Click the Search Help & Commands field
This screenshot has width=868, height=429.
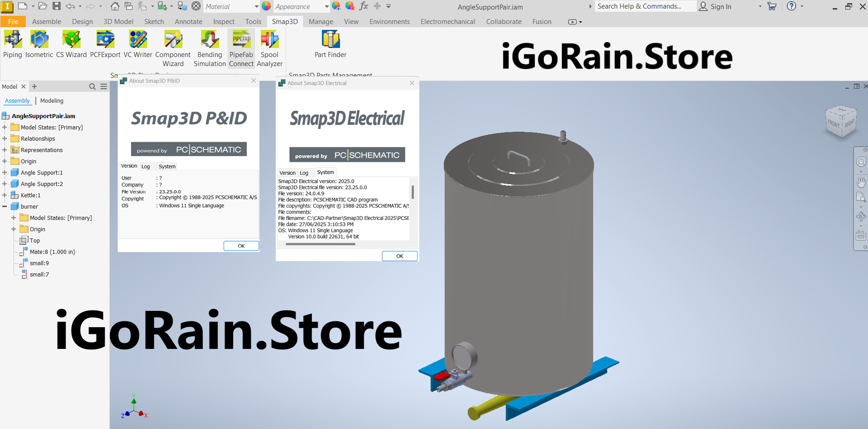(644, 6)
